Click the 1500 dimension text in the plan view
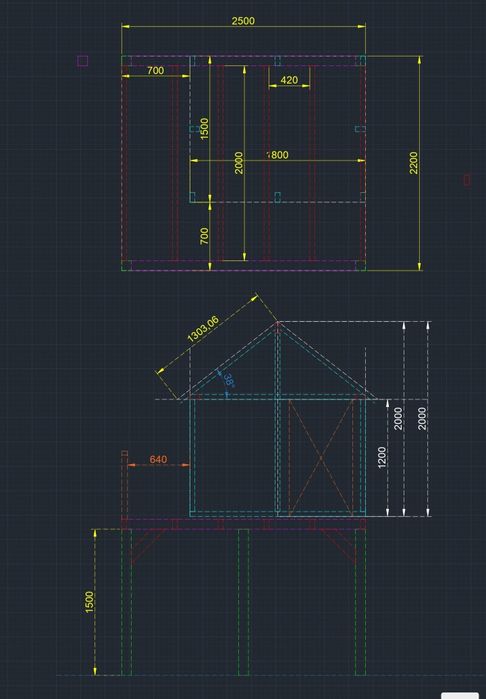The image size is (486, 699). (204, 128)
